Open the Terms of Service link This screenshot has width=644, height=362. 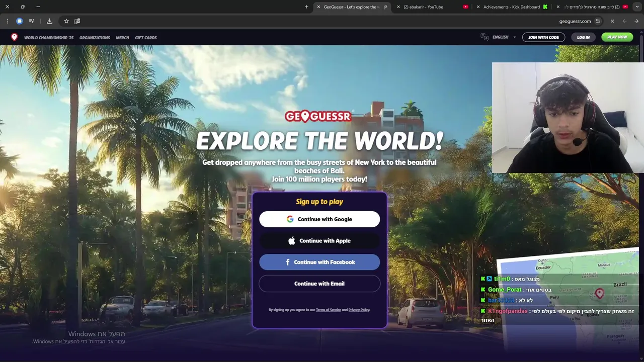[x=329, y=310]
